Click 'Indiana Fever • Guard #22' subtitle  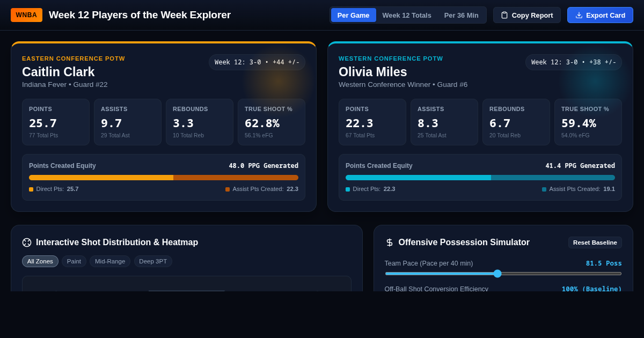click(x=65, y=85)
